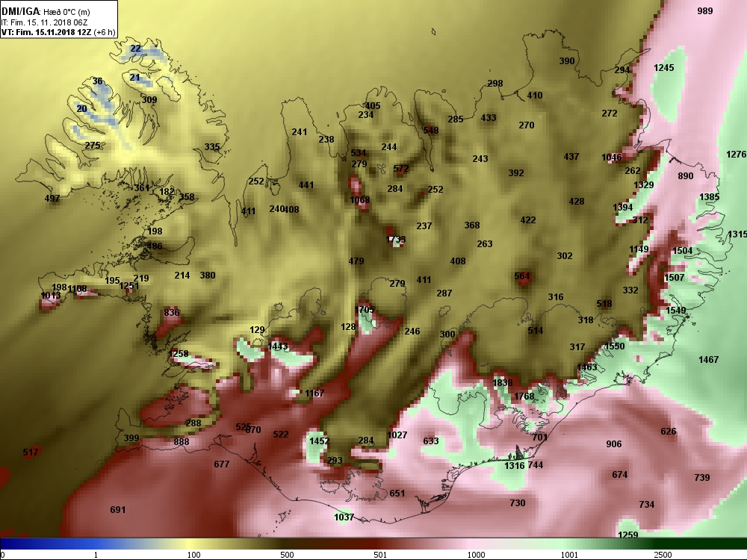Click the 1068 value on the map

tap(360, 200)
